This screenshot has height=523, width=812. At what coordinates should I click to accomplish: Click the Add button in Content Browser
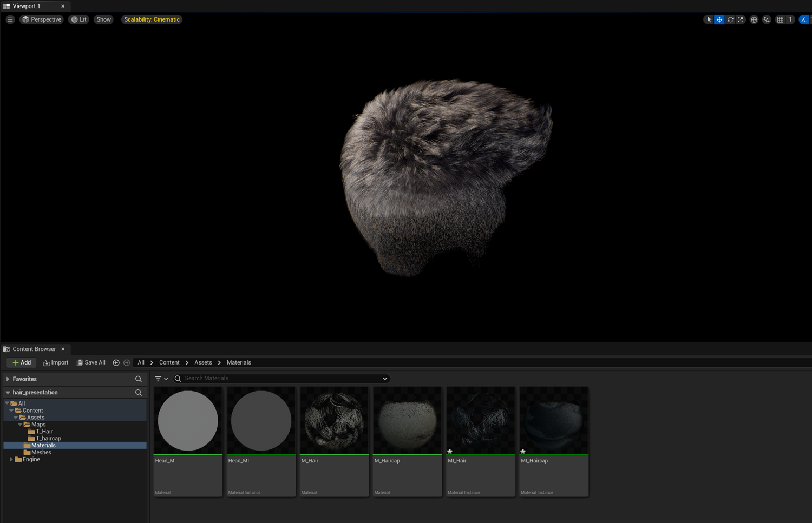[x=22, y=363]
